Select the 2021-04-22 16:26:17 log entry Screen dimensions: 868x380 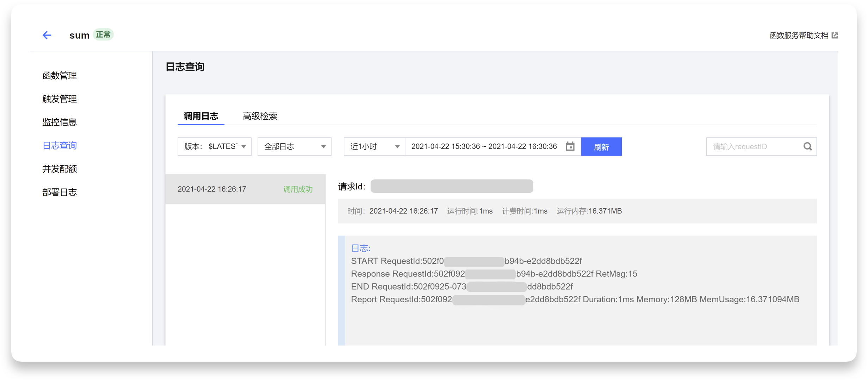(x=245, y=189)
